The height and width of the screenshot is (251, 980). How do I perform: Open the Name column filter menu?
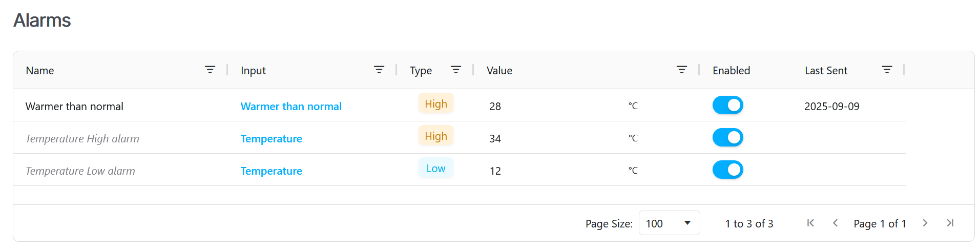(x=210, y=70)
